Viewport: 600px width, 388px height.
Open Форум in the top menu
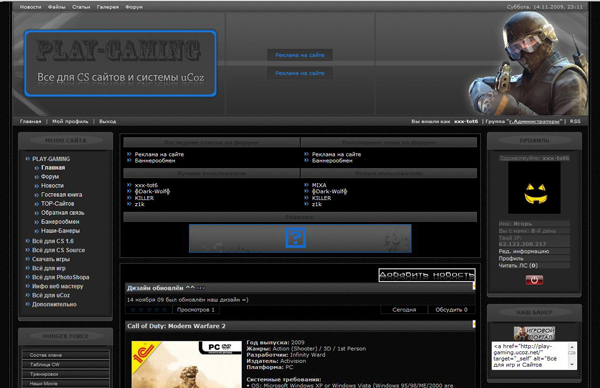134,7
